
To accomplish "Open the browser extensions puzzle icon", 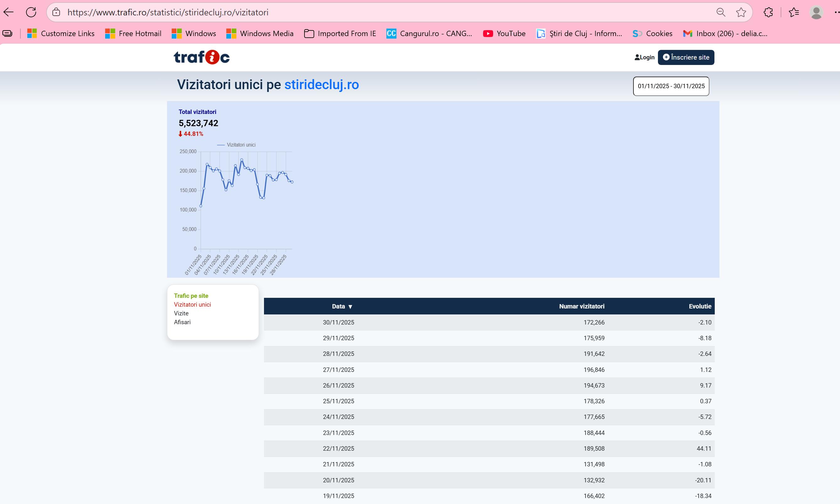I will pos(768,12).
